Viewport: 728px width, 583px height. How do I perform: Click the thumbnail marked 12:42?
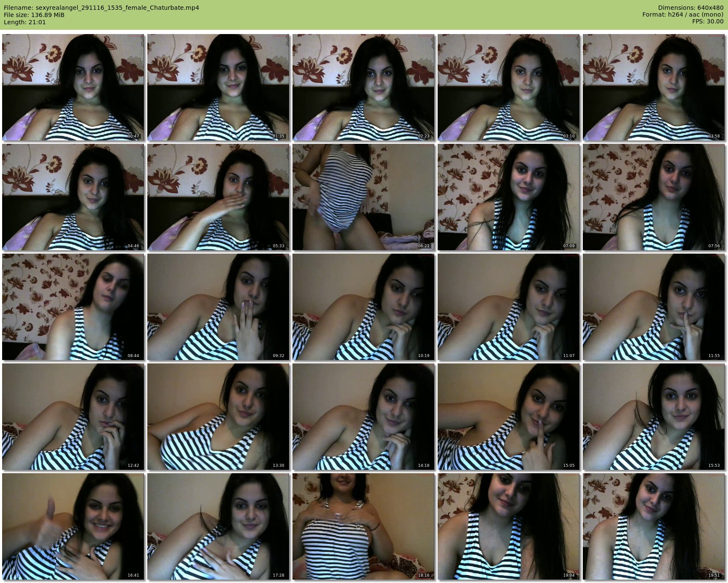(73, 417)
